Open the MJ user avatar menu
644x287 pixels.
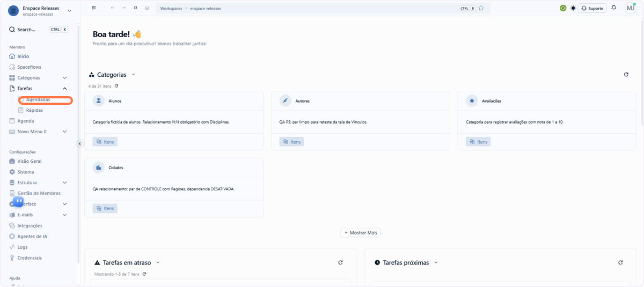pyautogui.click(x=630, y=8)
